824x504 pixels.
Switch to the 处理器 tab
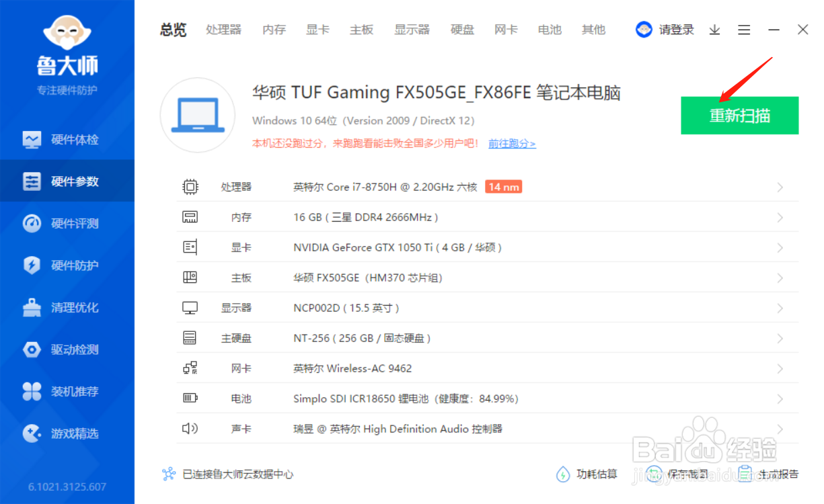223,30
